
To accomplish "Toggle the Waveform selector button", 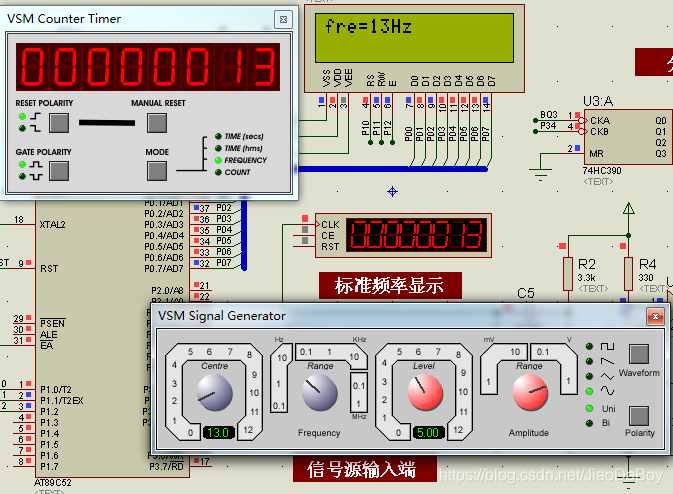I will [x=638, y=353].
